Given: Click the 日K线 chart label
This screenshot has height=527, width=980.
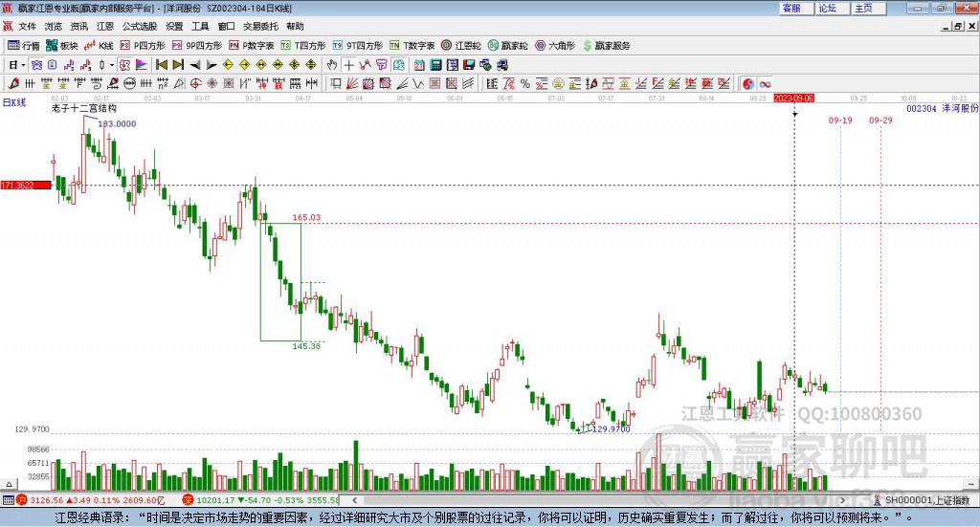Looking at the screenshot, I should tap(13, 102).
